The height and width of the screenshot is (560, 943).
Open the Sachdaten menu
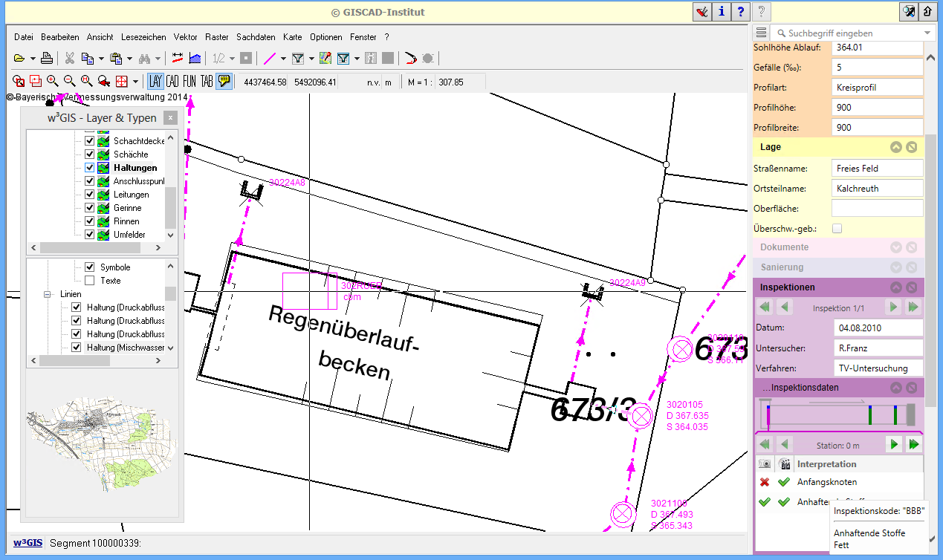coord(256,37)
